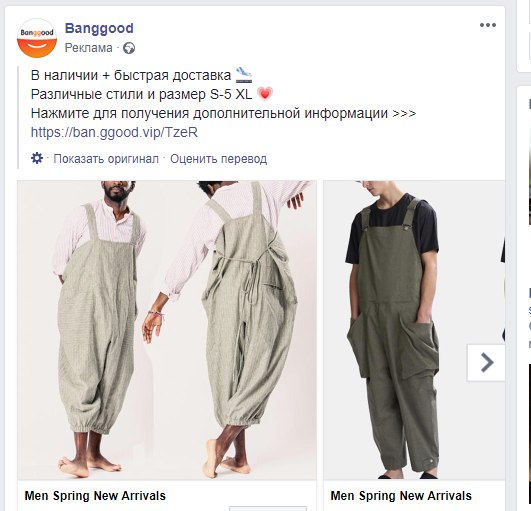Click the Нажмите для получения дополнительной информации line
The height and width of the screenshot is (511, 531).
click(x=223, y=113)
